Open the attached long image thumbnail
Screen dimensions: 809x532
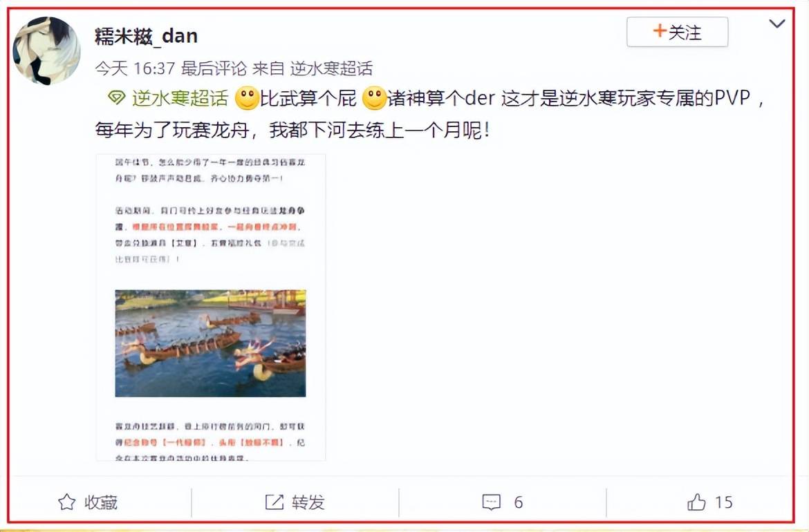coord(210,307)
